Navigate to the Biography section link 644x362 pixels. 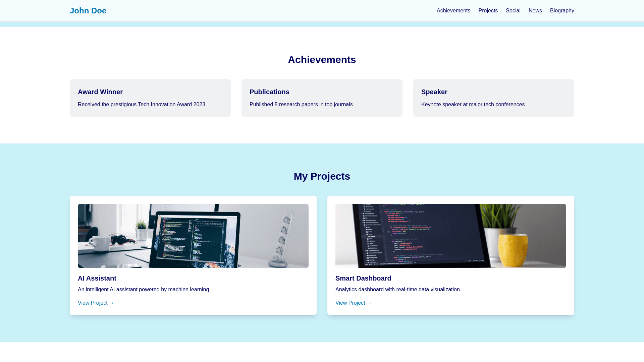(x=562, y=11)
